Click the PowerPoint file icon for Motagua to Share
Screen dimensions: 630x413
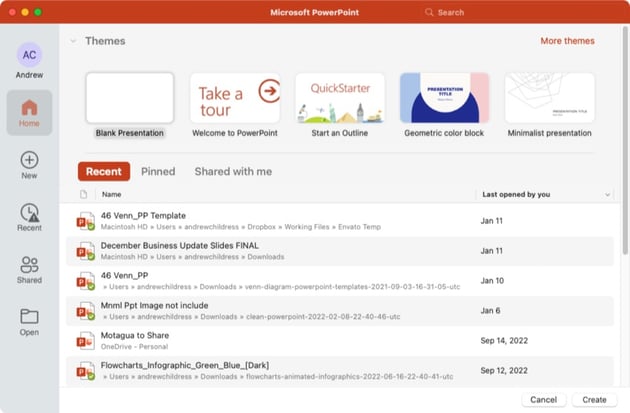pyautogui.click(x=86, y=341)
